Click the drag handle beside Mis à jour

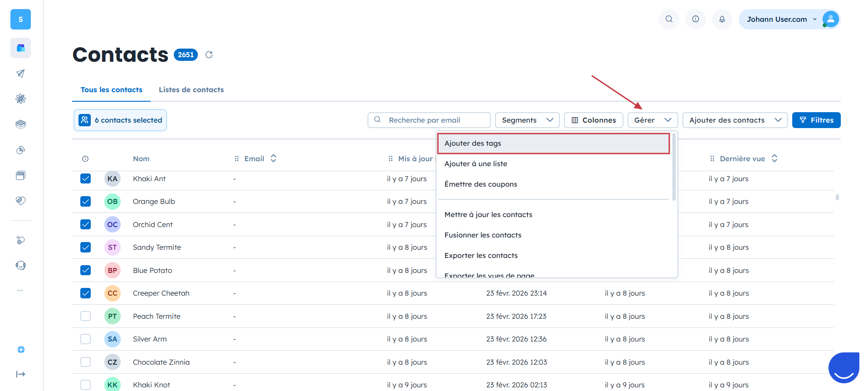click(390, 158)
